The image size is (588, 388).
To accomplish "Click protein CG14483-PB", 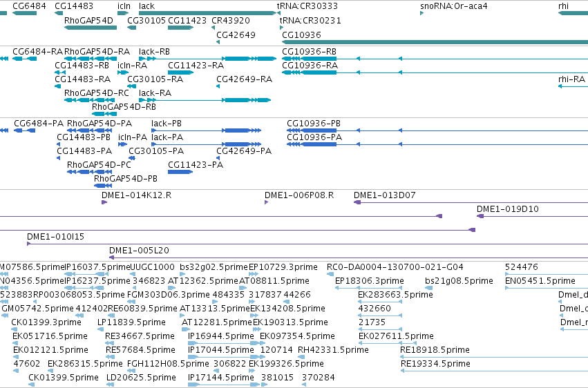I will coord(84,137).
